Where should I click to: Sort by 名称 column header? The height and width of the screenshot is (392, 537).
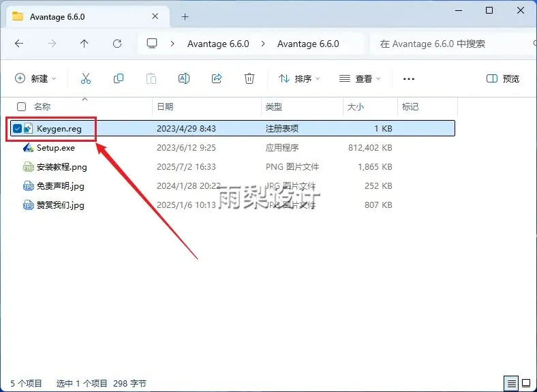(x=42, y=106)
